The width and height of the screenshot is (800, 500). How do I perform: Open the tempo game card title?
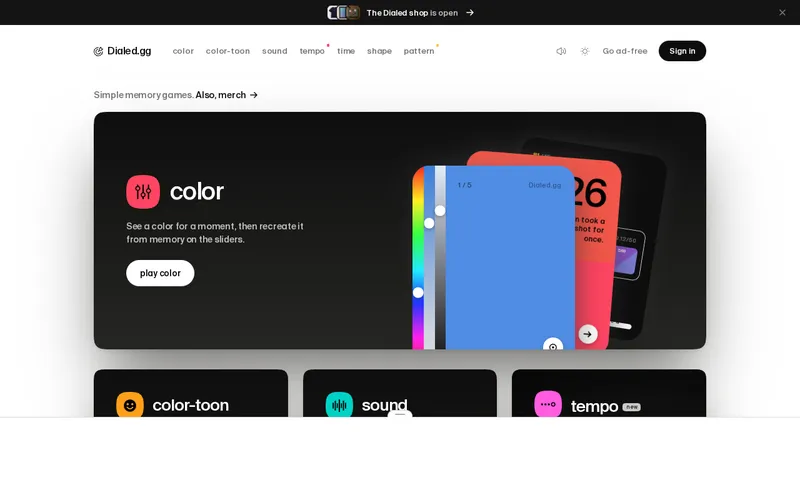tap(594, 406)
